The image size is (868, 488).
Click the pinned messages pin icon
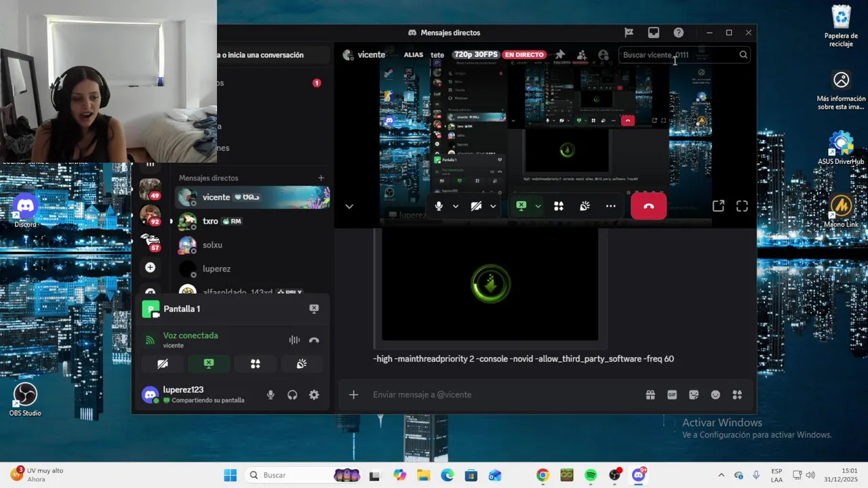click(x=560, y=55)
